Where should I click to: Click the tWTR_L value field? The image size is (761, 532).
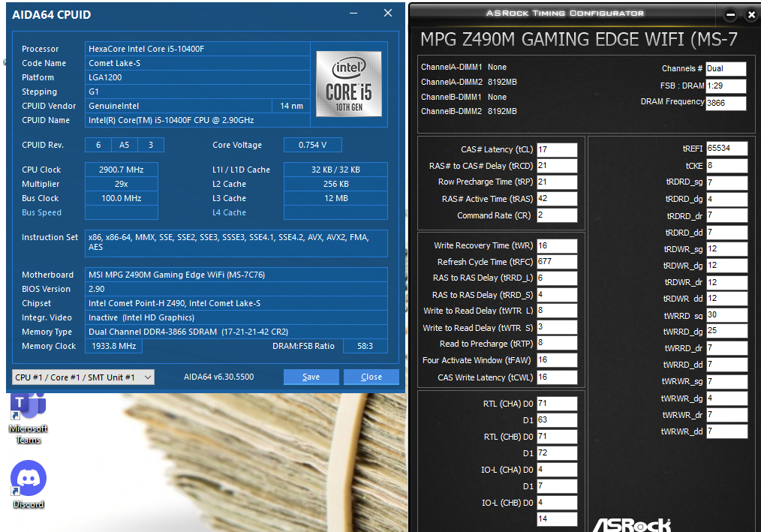tap(557, 311)
